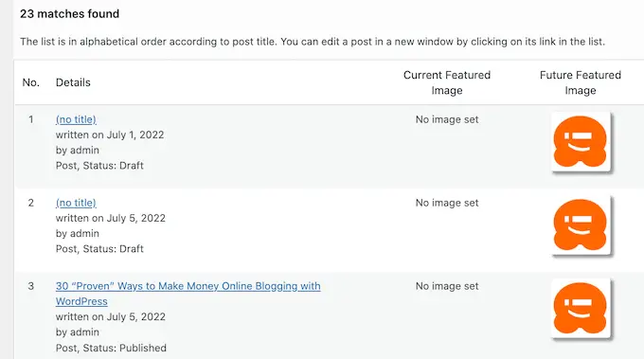Click row number 3 in the table
Screen dimensions: 644x359
tap(31, 286)
